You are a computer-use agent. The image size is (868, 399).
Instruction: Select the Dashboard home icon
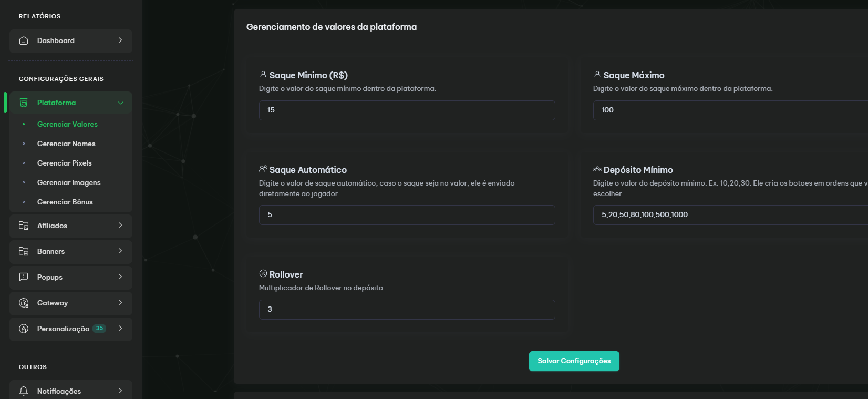(x=23, y=40)
